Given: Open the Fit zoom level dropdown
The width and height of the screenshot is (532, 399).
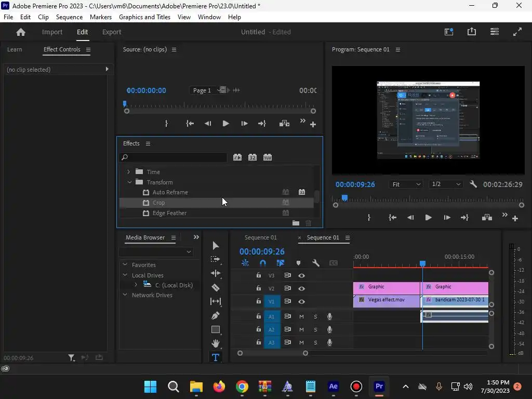Looking at the screenshot, I should [x=406, y=184].
